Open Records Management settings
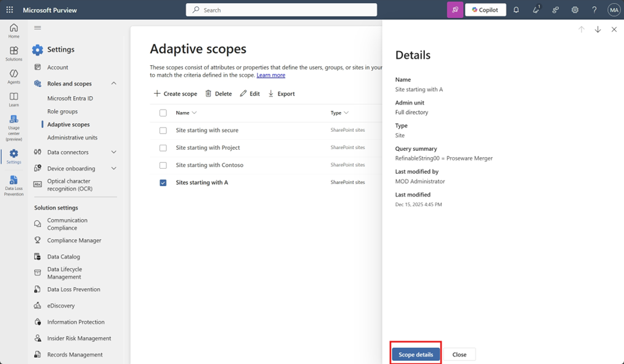The height and width of the screenshot is (364, 624). 75,354
